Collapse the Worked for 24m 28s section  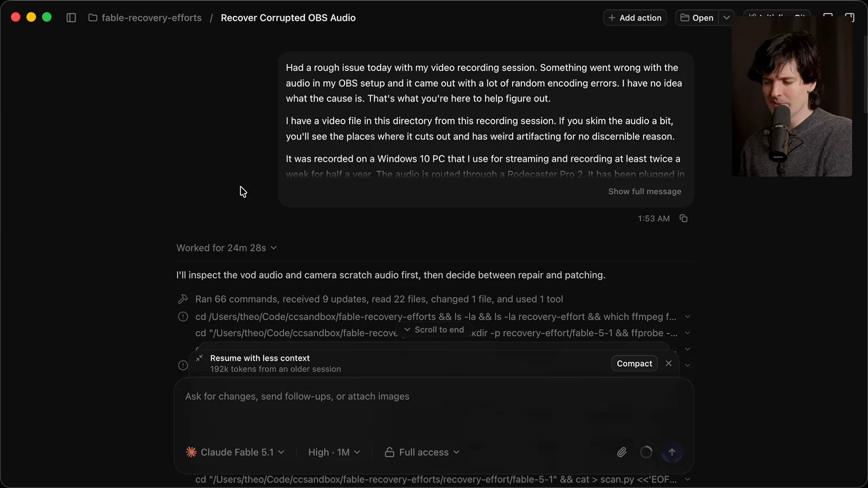(227, 248)
